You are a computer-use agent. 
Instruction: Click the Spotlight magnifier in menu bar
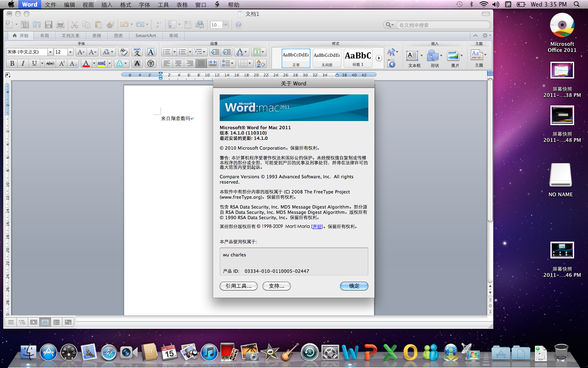tap(577, 4)
